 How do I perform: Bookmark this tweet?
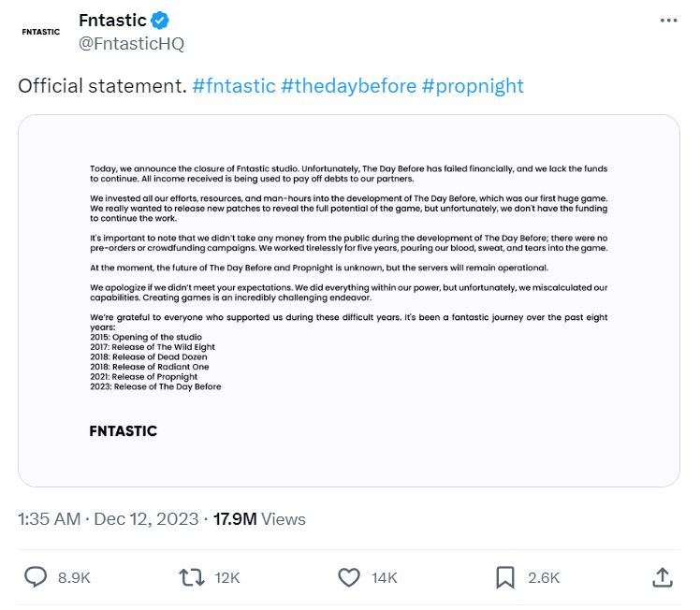[506, 577]
